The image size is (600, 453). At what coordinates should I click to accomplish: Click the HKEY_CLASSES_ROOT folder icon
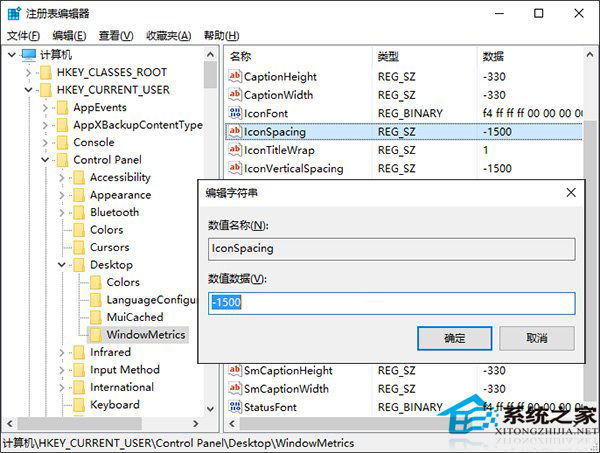[46, 72]
